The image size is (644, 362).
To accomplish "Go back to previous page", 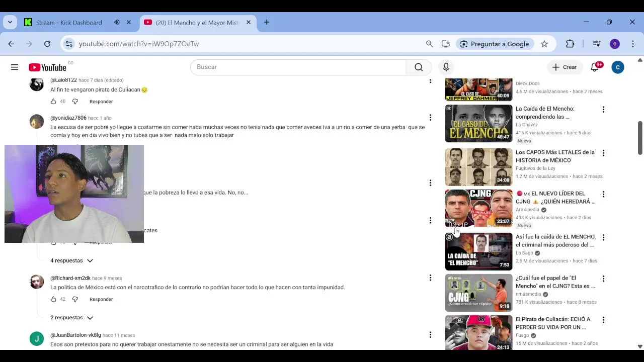I will tap(11, 44).
